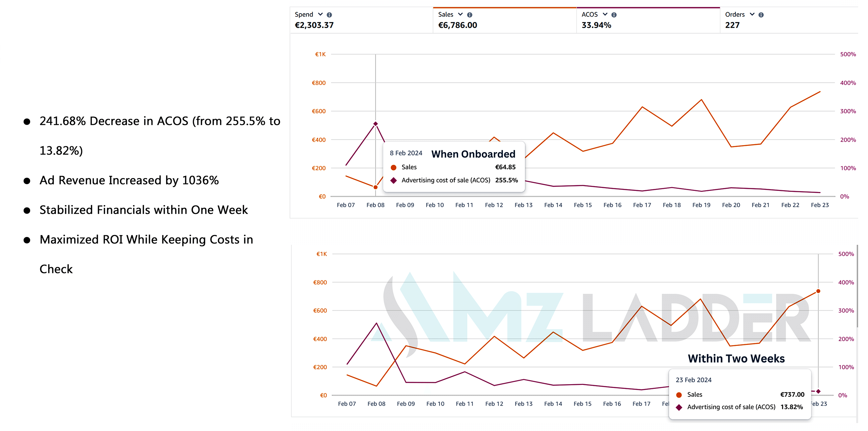Open the ACOS metric dropdown chevron
The width and height of the screenshot is (868, 431).
605,14
